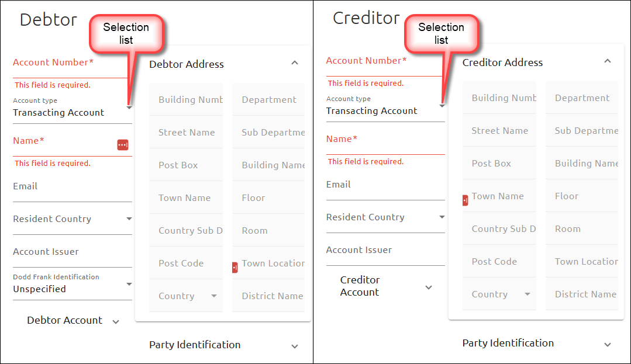Click the Creditor Email field
This screenshot has width=631, height=364.
(385, 185)
